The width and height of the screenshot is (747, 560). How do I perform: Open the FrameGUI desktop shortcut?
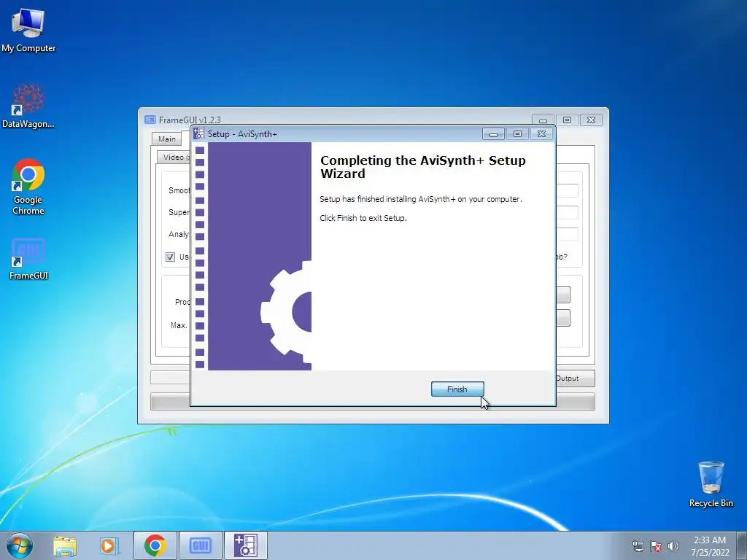(28, 259)
